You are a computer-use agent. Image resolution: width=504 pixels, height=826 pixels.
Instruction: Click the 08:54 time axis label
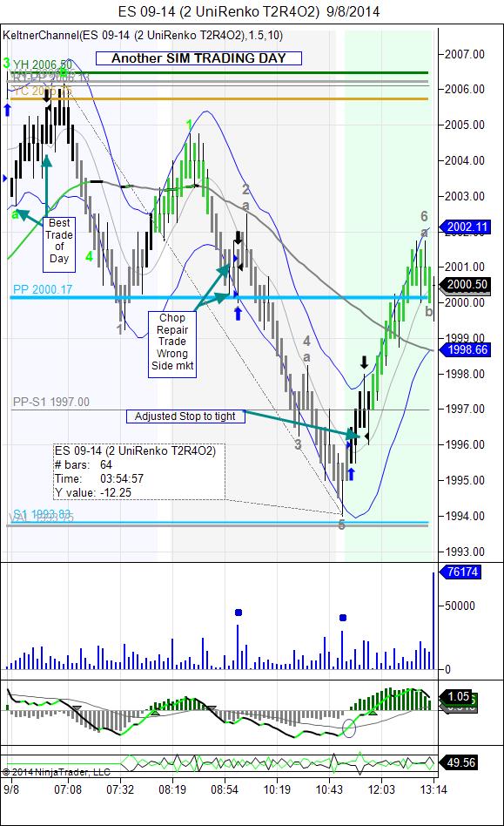(x=224, y=789)
